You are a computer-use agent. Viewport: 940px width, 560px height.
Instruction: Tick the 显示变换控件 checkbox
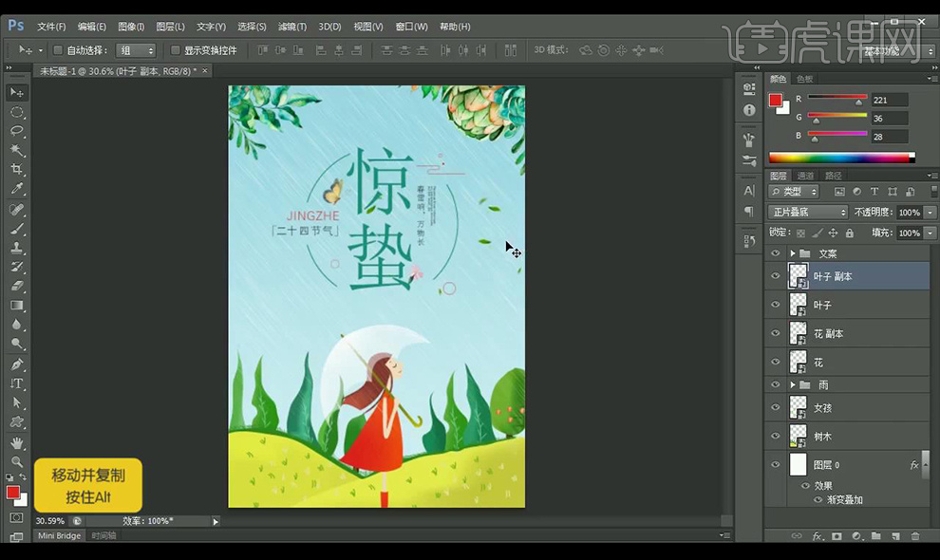click(175, 50)
